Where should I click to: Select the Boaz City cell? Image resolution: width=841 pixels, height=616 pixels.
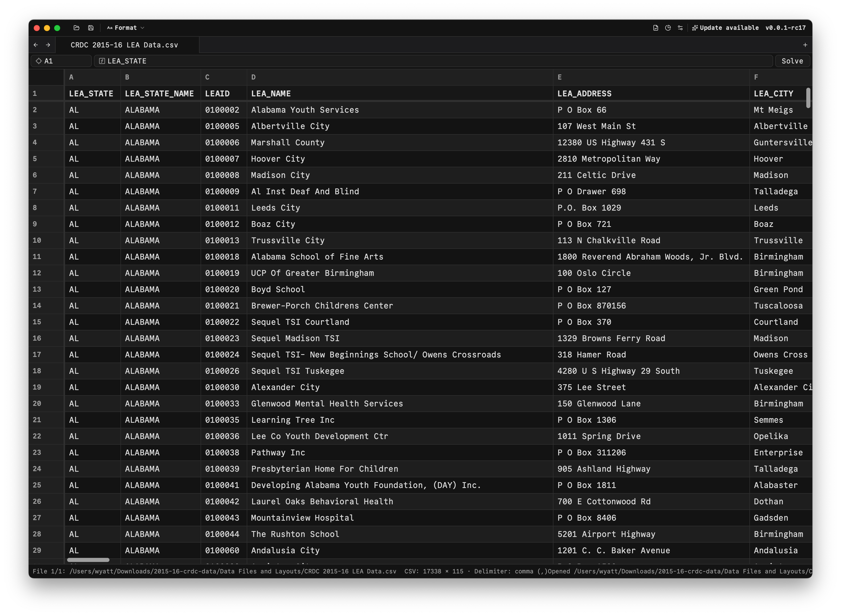point(400,224)
